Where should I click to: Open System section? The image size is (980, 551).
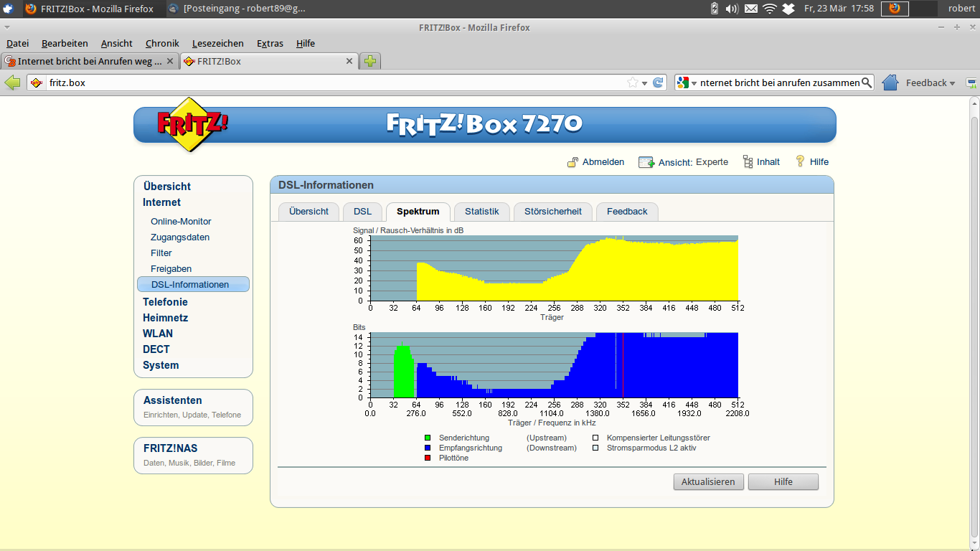161,365
